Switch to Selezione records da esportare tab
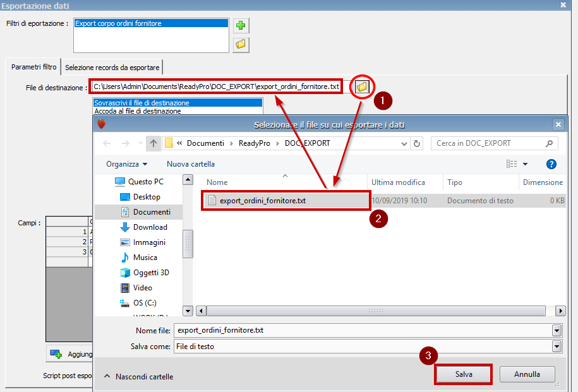 click(x=112, y=67)
